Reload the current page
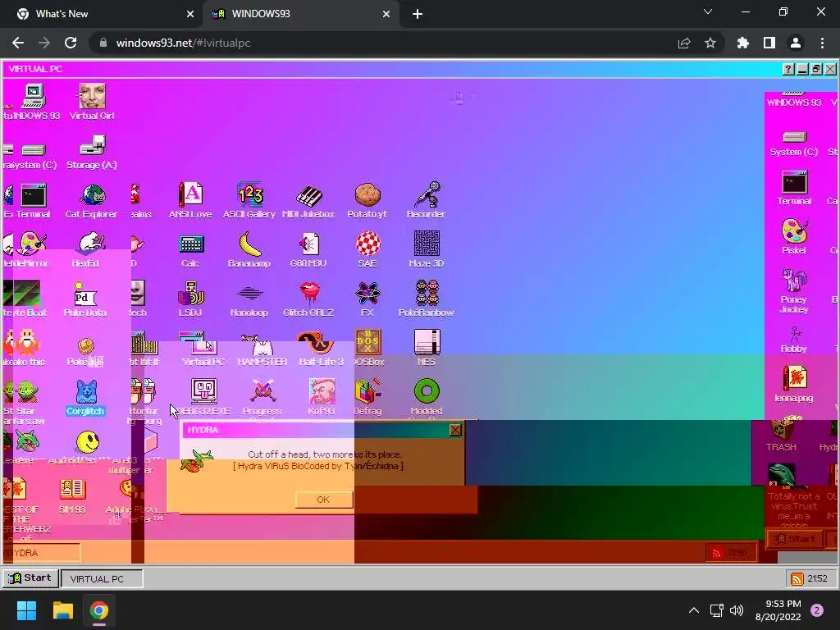The height and width of the screenshot is (630, 840). coord(71,43)
